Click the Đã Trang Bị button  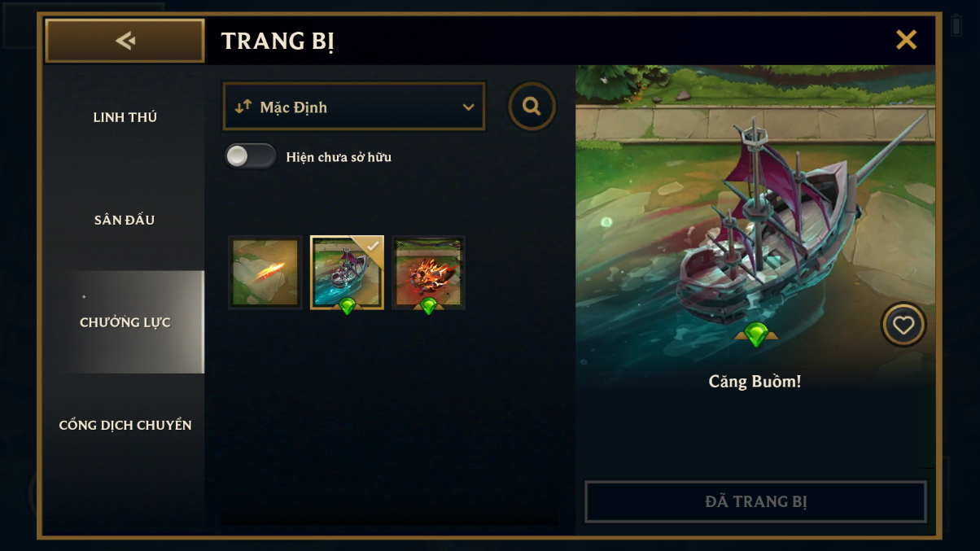coord(755,501)
